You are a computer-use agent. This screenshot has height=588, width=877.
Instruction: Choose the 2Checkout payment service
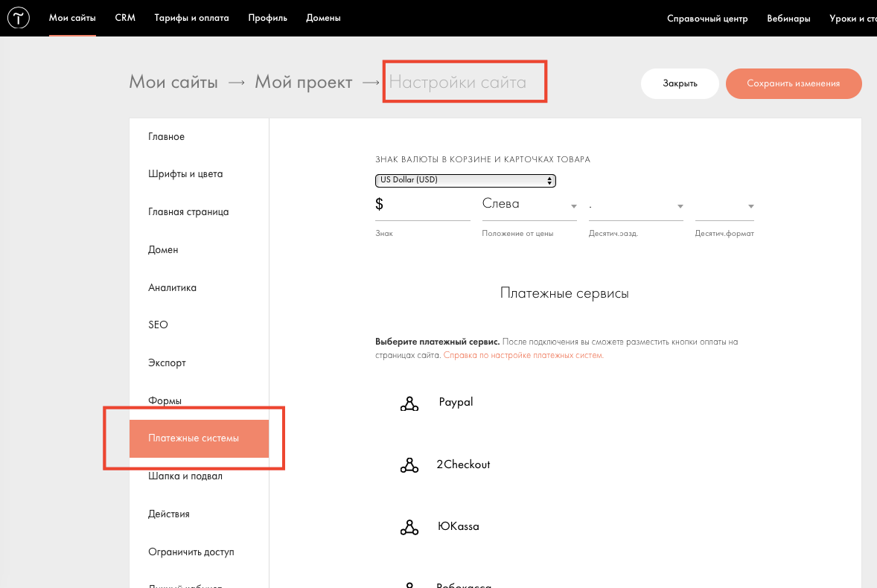click(463, 465)
